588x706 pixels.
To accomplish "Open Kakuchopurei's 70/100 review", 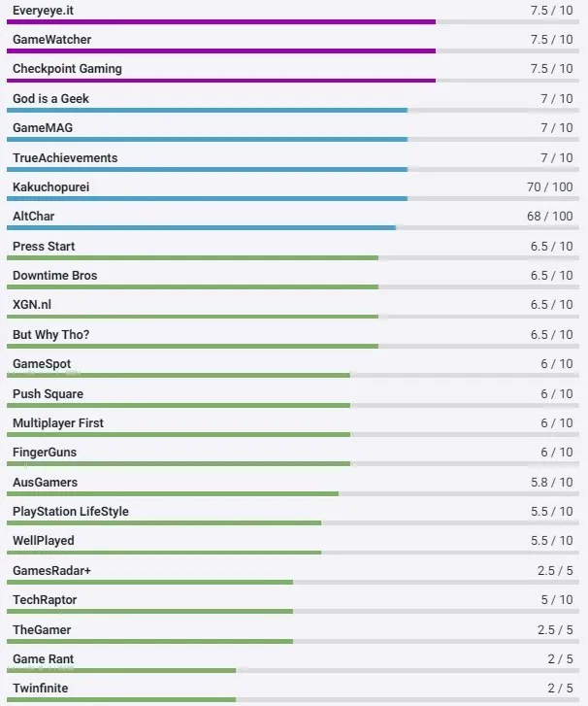I will pyautogui.click(x=51, y=186).
